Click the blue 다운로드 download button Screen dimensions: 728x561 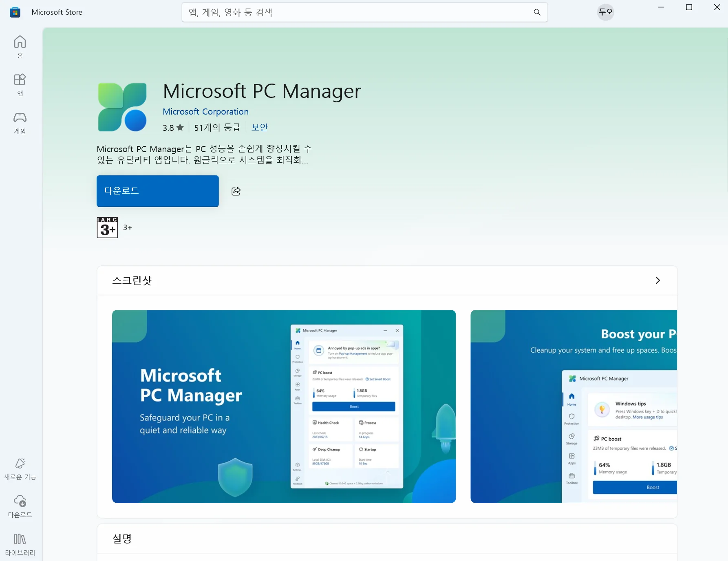158,191
